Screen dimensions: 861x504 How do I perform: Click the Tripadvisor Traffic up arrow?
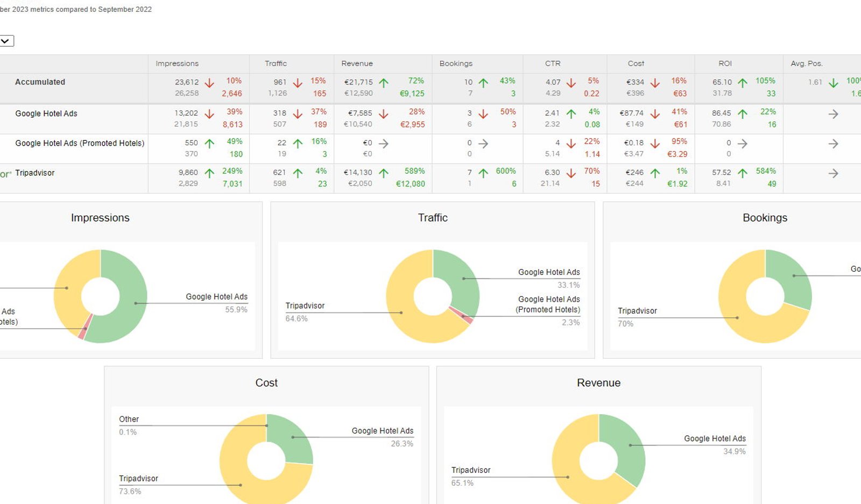tap(298, 173)
